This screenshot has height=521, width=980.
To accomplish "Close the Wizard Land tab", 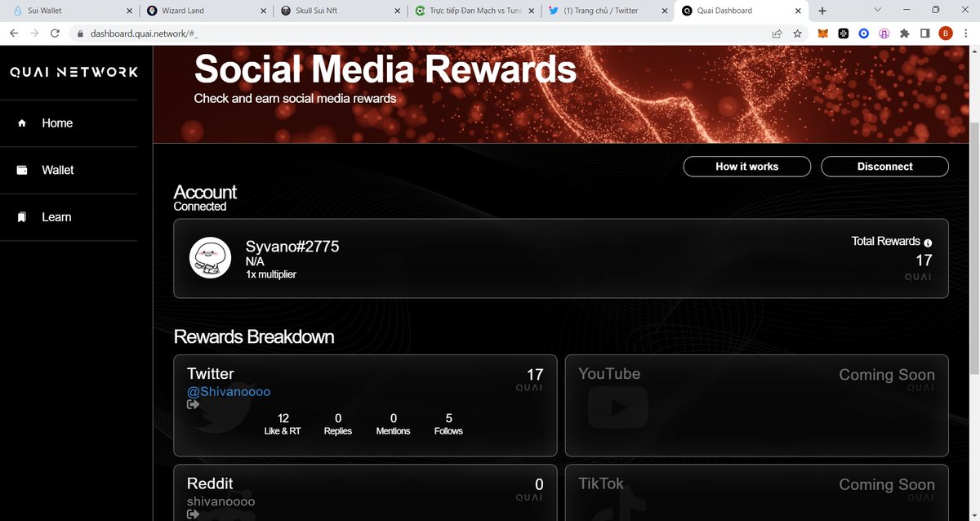I will [263, 11].
